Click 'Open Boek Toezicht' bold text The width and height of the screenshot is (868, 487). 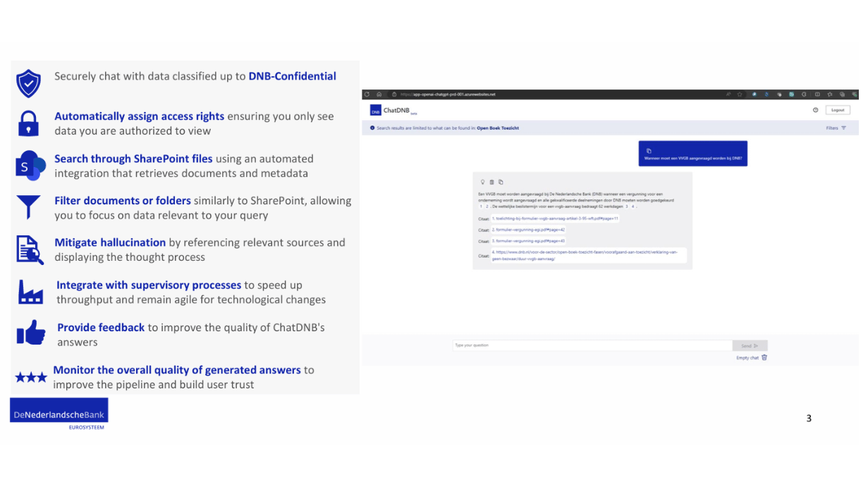coord(498,128)
